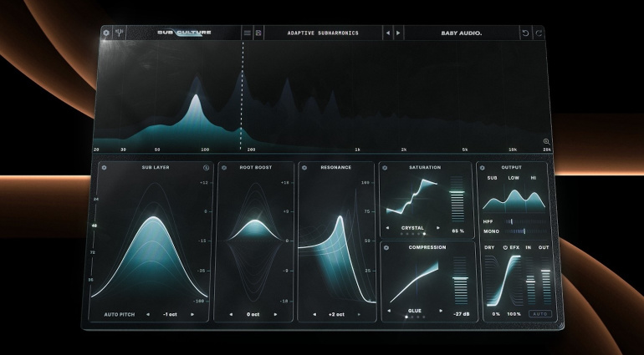Click the BABY AUDIO. brand label

pos(461,33)
